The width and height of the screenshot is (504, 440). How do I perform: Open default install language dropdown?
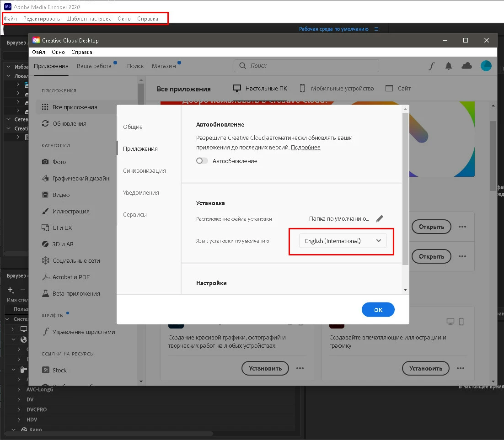[x=343, y=241]
